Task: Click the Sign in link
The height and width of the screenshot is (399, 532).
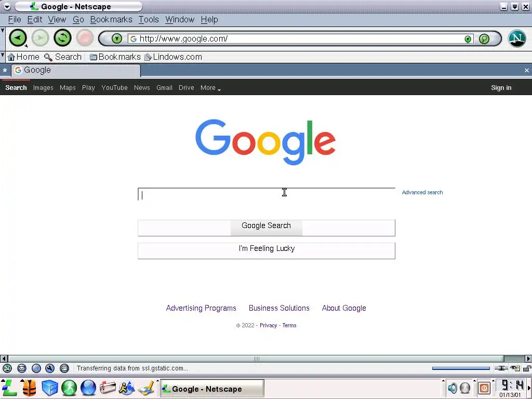Action: (501, 87)
